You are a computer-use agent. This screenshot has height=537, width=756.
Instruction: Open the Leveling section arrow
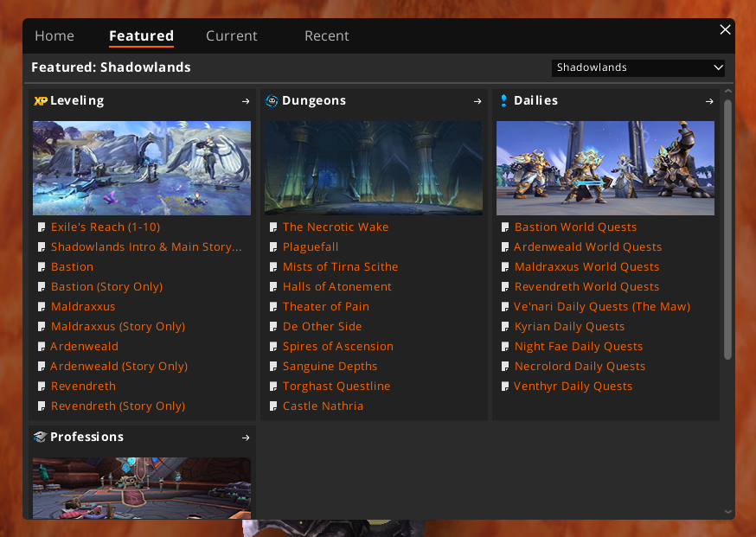pos(246,101)
